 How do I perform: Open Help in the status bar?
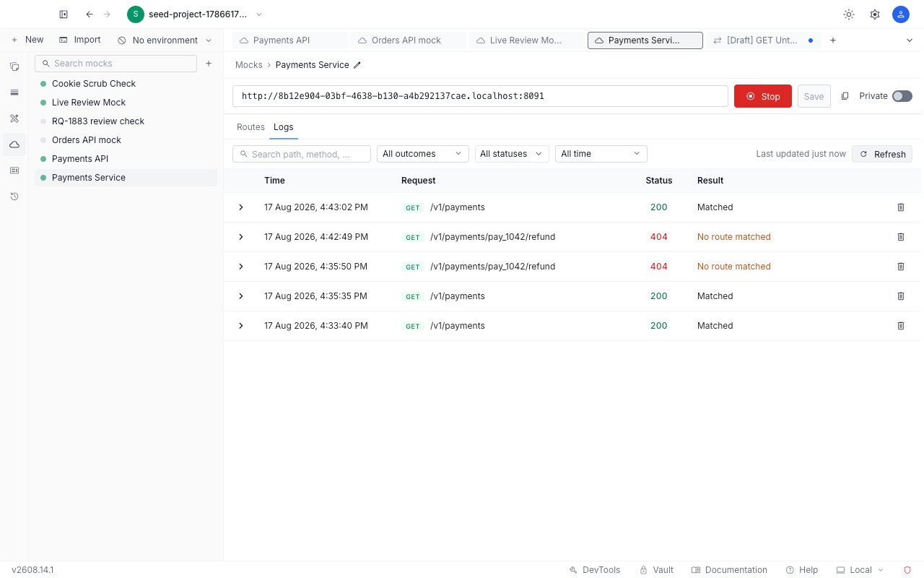pos(802,570)
